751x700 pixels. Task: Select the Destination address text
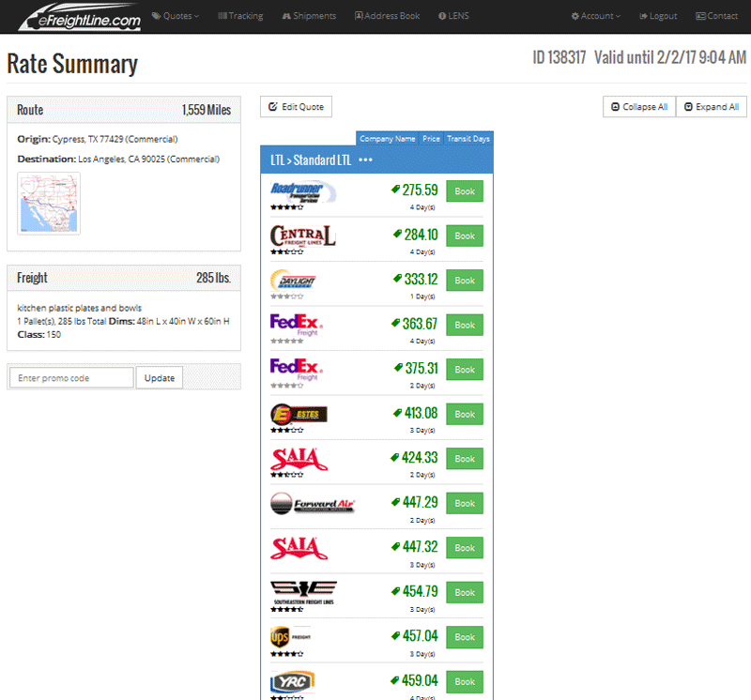(149, 160)
